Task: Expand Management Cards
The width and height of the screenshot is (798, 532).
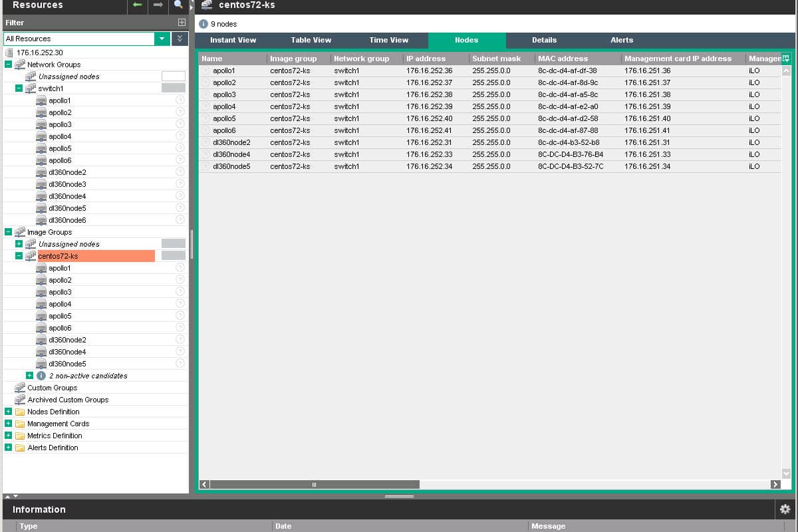Action: pos(8,424)
